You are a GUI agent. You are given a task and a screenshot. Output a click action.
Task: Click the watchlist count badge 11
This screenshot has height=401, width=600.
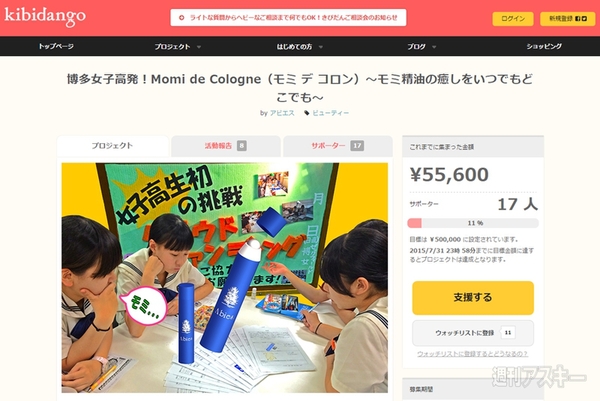508,333
